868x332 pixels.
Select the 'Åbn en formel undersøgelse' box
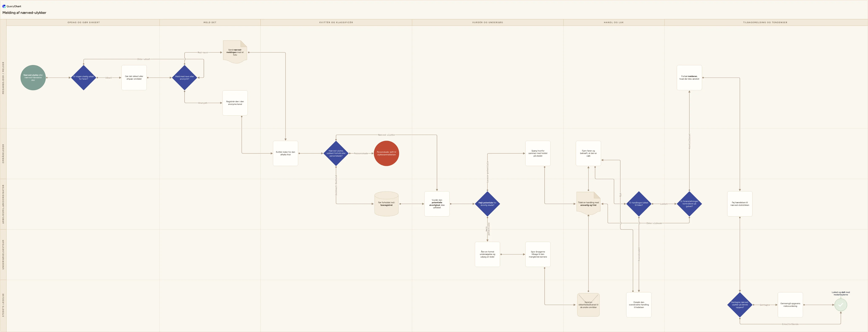487,254
